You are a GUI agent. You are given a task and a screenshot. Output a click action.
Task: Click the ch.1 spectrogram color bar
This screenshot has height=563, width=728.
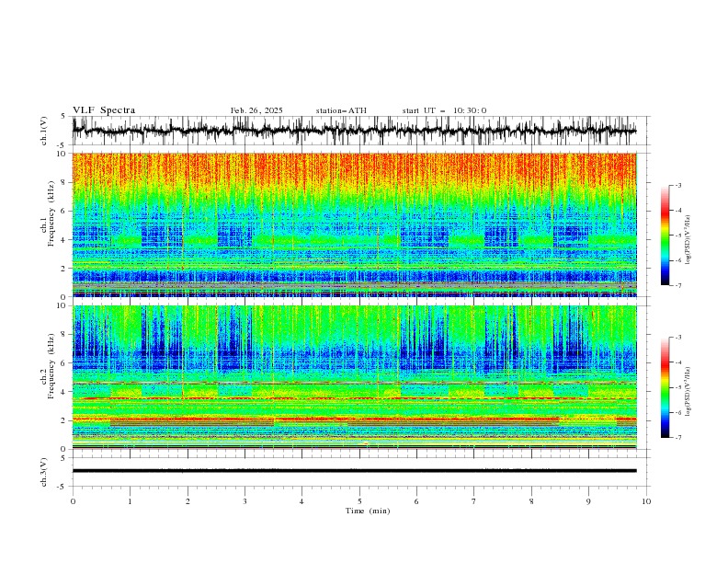(665, 236)
